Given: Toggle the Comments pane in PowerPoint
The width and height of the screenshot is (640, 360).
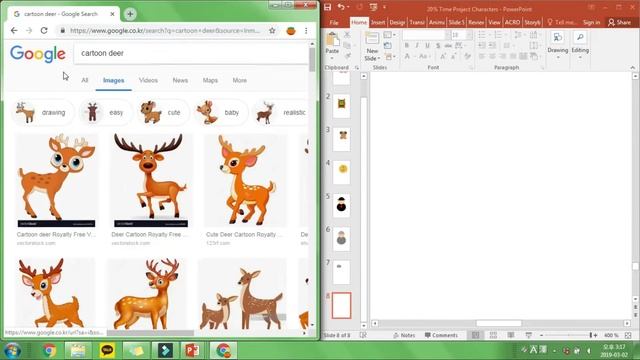Looking at the screenshot, I should tap(441, 335).
